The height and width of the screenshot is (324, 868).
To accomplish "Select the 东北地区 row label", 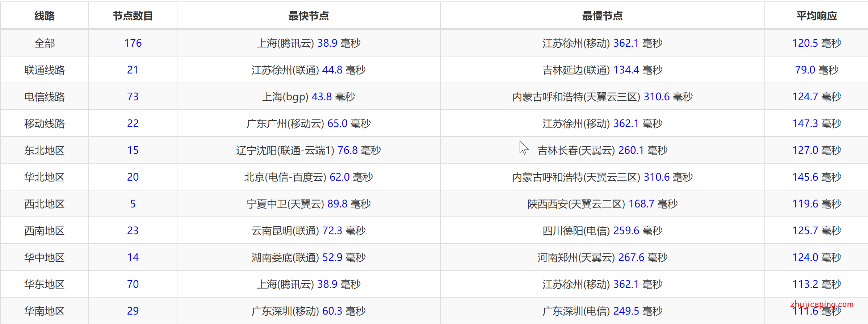I will [45, 150].
